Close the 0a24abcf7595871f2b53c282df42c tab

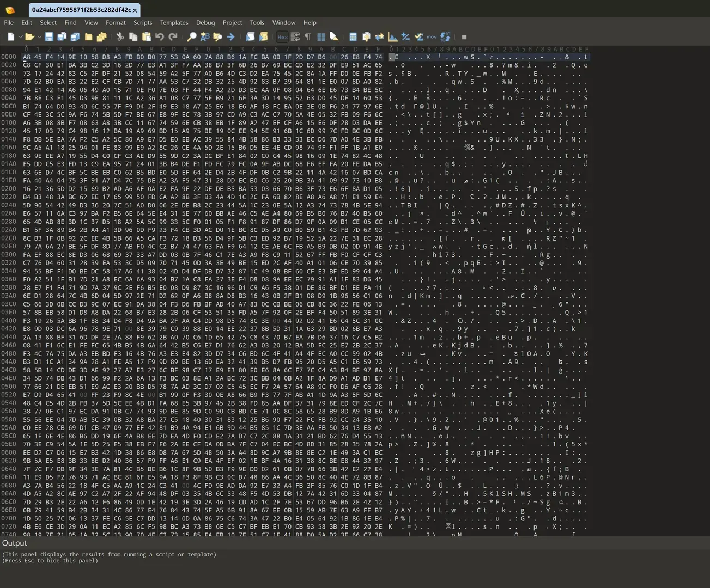pos(135,10)
